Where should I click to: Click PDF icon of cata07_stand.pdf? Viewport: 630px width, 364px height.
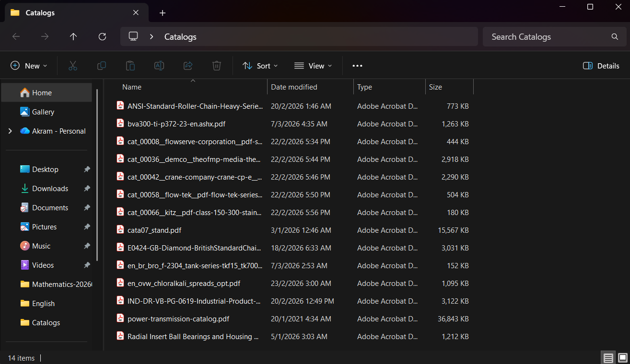(120, 229)
